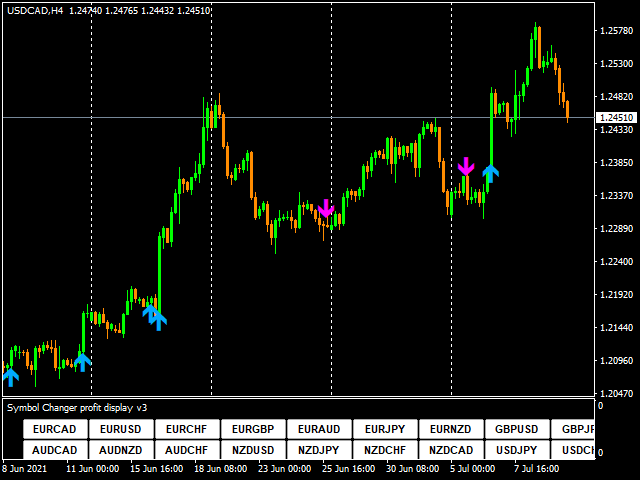Screen dimensions: 640x480
Task: Select the AUDNZD pair button
Action: click(121, 450)
